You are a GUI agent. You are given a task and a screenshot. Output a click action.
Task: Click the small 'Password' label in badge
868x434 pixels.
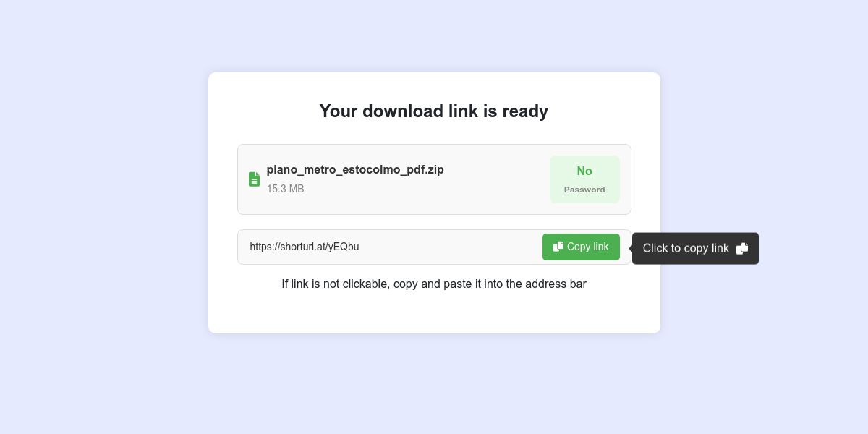[584, 190]
